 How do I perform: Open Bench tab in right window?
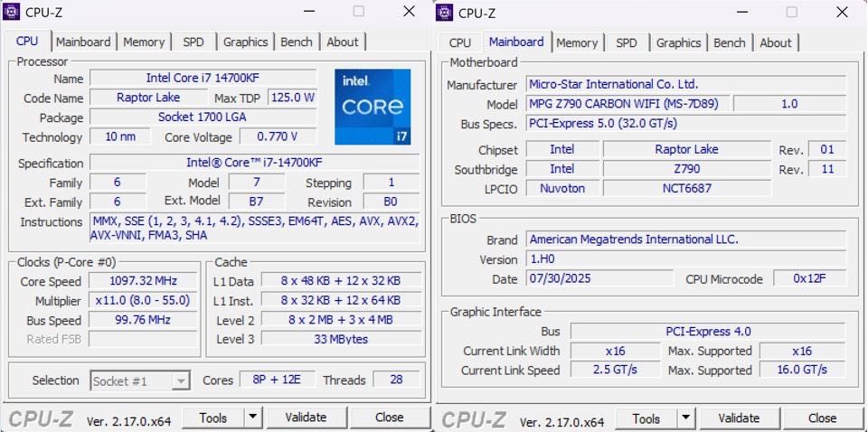pyautogui.click(x=729, y=43)
